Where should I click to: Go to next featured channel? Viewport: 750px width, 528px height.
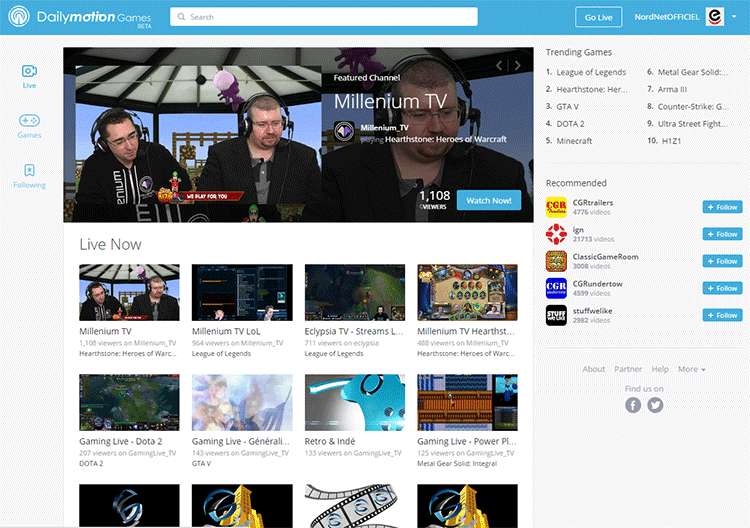518,66
